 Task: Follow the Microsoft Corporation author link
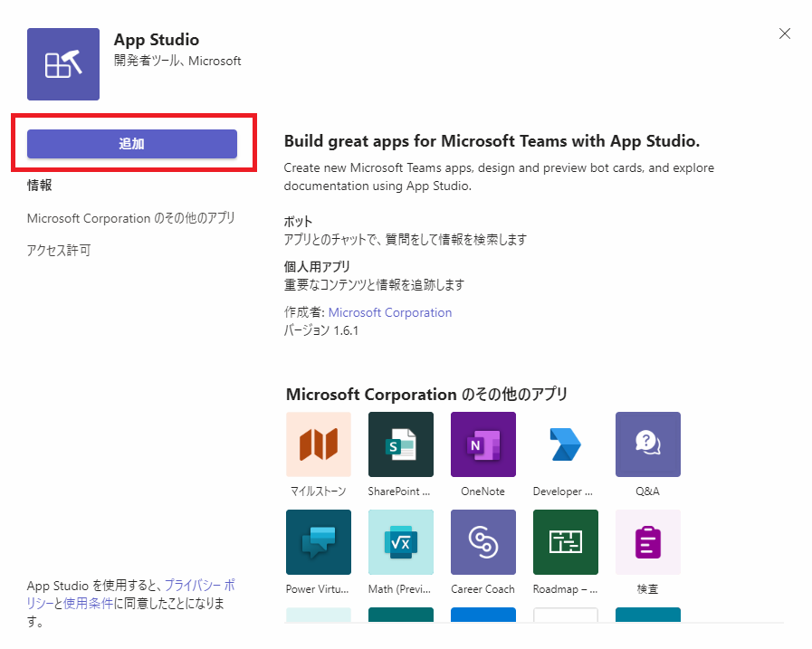point(389,312)
